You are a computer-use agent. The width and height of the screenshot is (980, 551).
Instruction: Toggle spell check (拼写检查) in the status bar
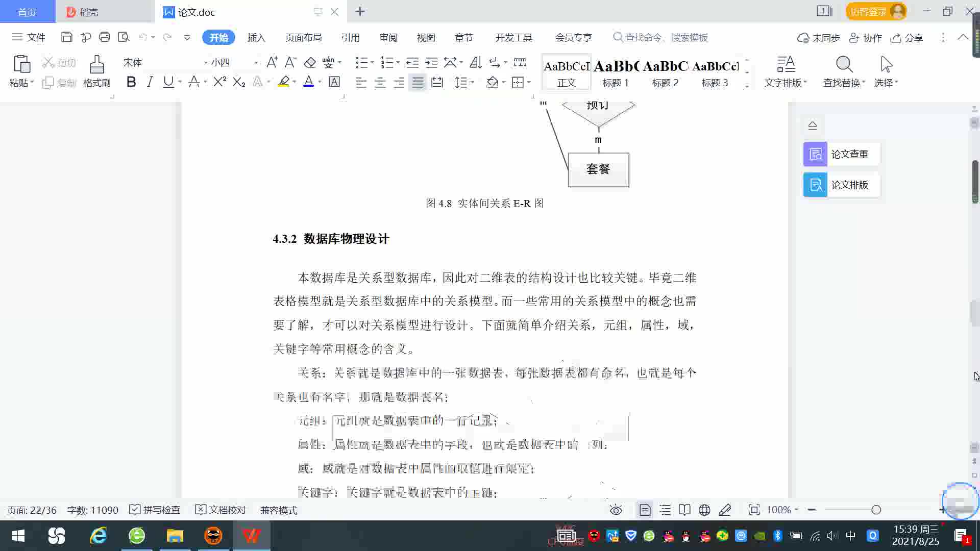[155, 510]
